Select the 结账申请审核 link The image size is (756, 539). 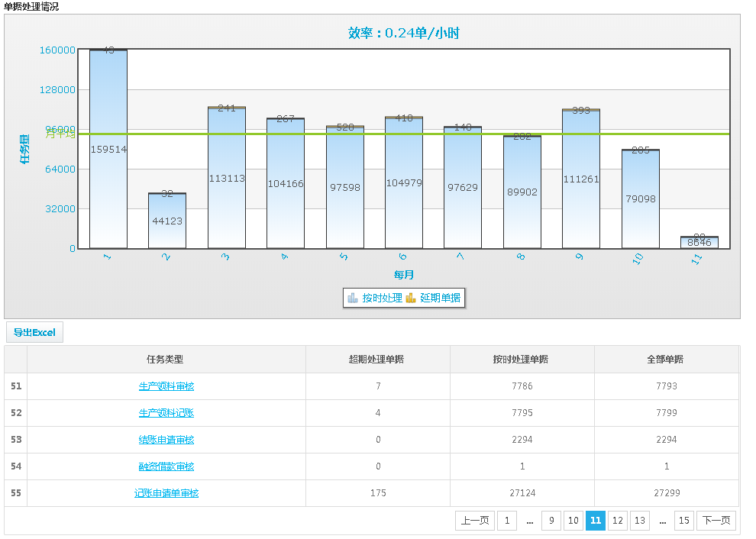(166, 440)
